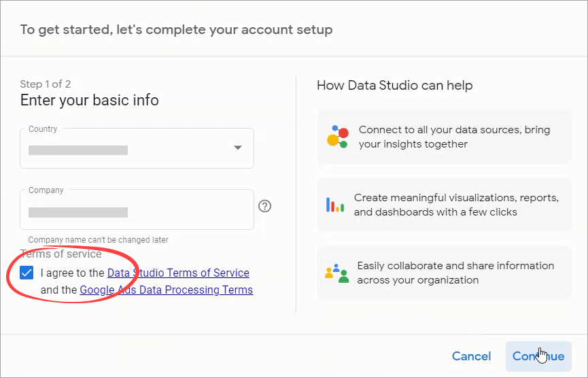Click the 'Terms of service' label

click(x=60, y=254)
